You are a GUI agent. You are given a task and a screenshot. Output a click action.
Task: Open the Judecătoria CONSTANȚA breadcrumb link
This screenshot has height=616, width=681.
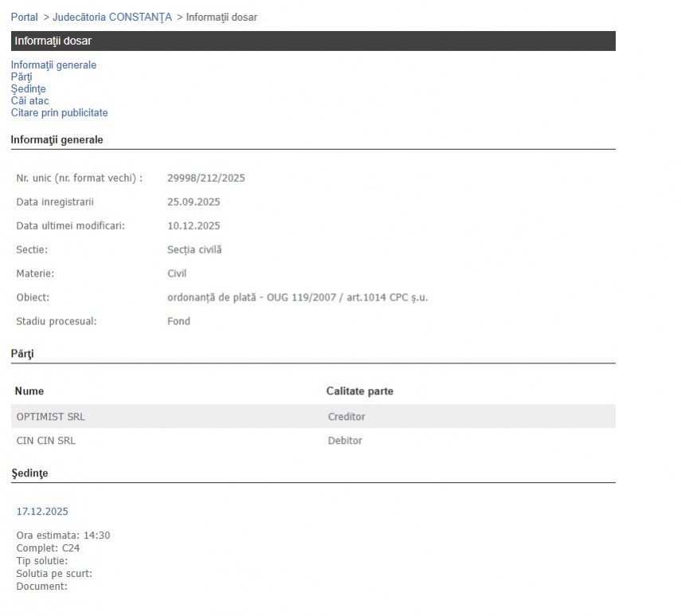click(x=112, y=17)
